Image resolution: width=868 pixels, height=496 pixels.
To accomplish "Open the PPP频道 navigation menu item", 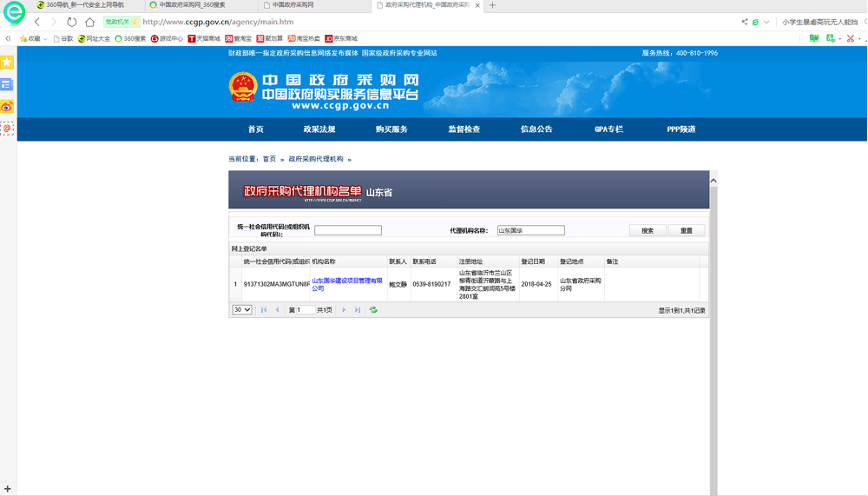I will tap(681, 129).
